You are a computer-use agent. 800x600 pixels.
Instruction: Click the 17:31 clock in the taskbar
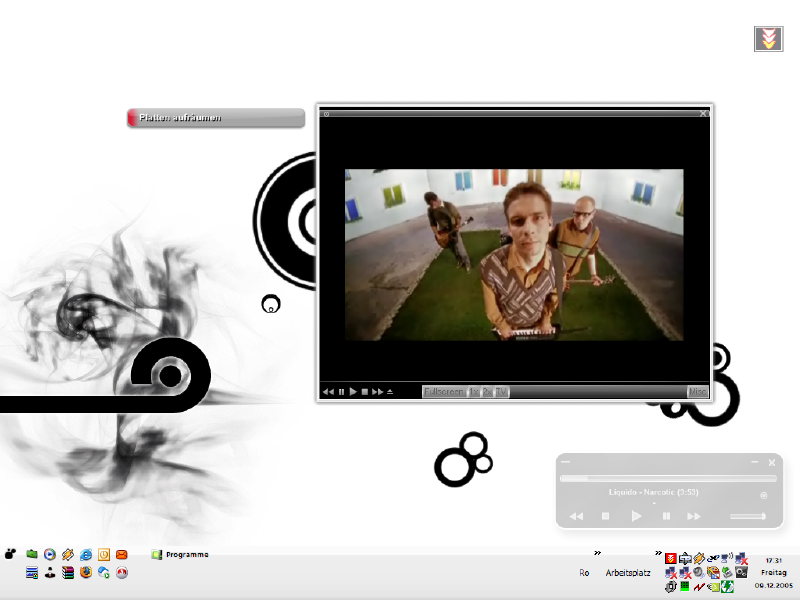point(773,560)
